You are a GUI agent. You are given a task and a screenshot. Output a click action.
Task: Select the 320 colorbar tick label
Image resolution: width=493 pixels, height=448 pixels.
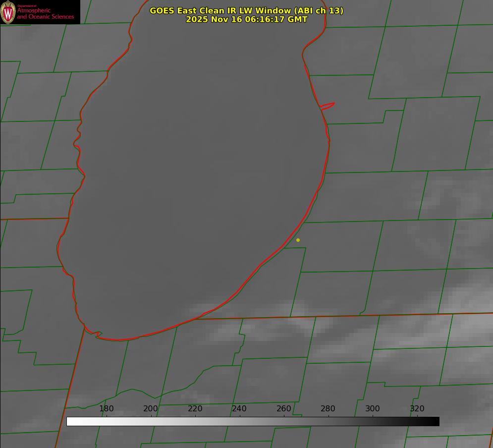point(417,409)
